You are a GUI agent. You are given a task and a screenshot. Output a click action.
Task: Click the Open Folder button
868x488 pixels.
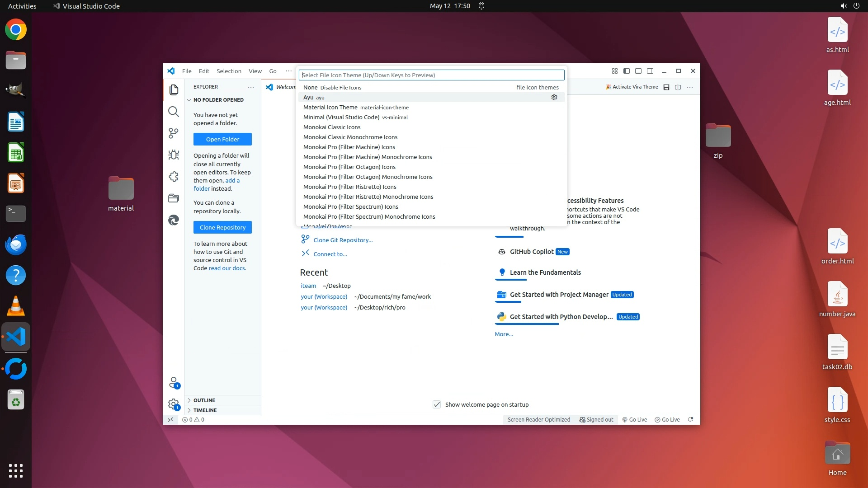222,139
